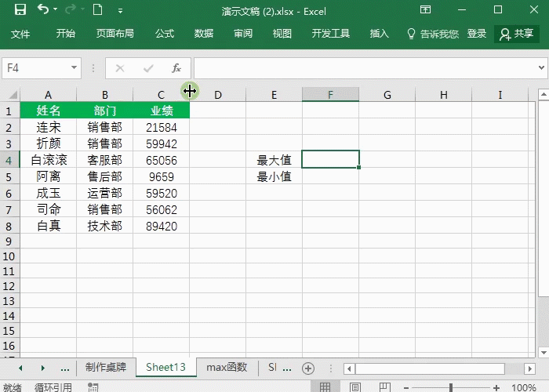Open the Ribbon Display Options icon
The width and height of the screenshot is (549, 392).
(425, 10)
